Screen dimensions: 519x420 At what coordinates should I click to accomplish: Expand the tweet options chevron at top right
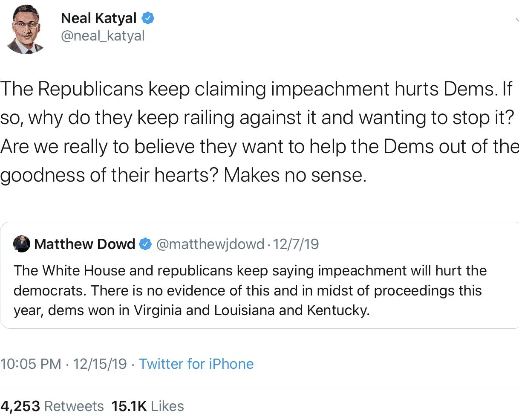tap(516, 20)
